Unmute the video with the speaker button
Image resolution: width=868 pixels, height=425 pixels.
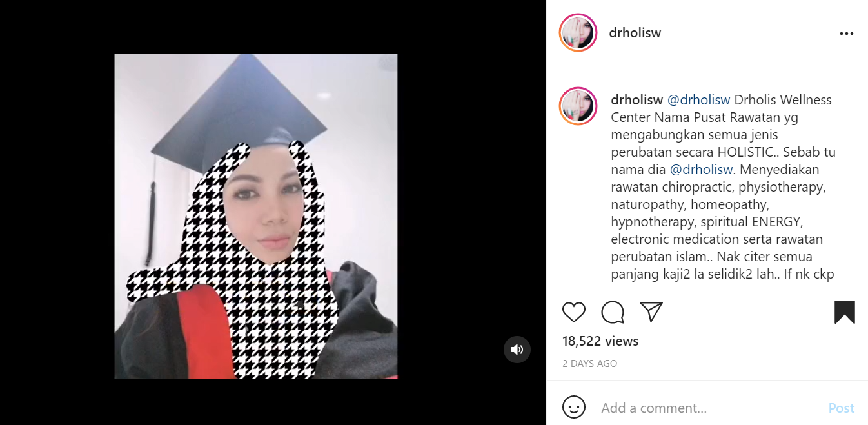[x=517, y=350]
